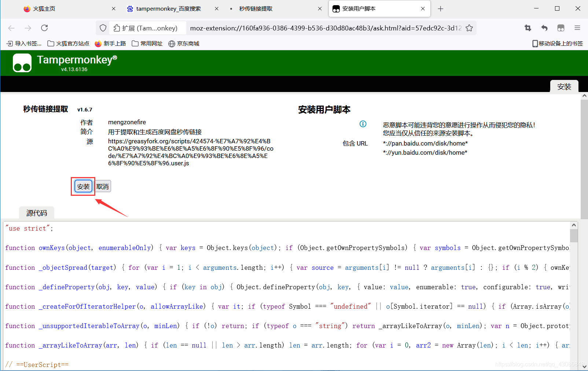Switch to the tampermonkey_百度搜索 tab
This screenshot has width=588, height=371.
pyautogui.click(x=172, y=9)
